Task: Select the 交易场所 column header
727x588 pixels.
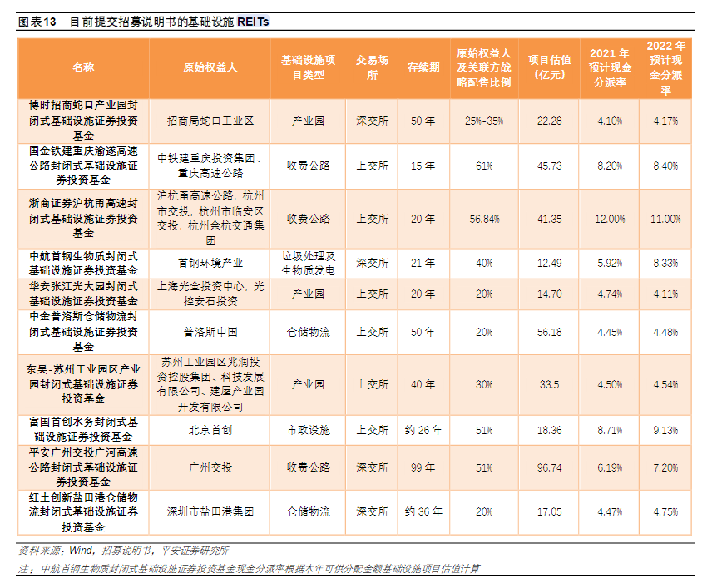Action: click(x=372, y=67)
